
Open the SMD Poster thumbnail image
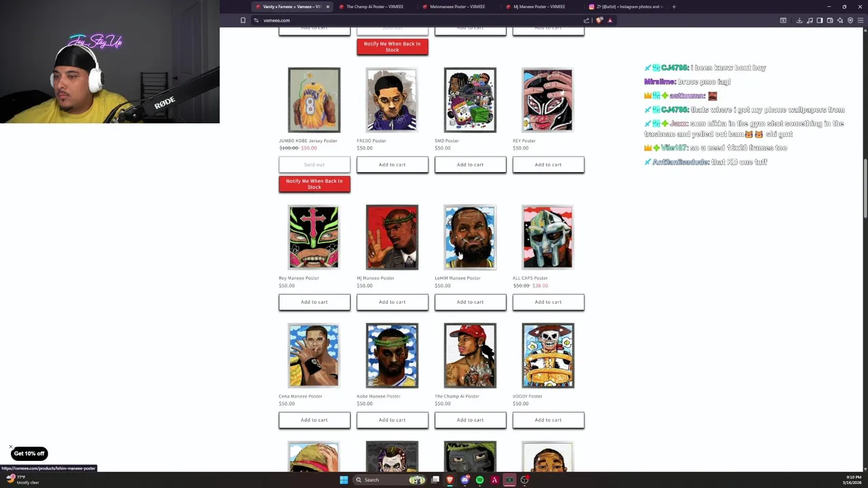[470, 100]
